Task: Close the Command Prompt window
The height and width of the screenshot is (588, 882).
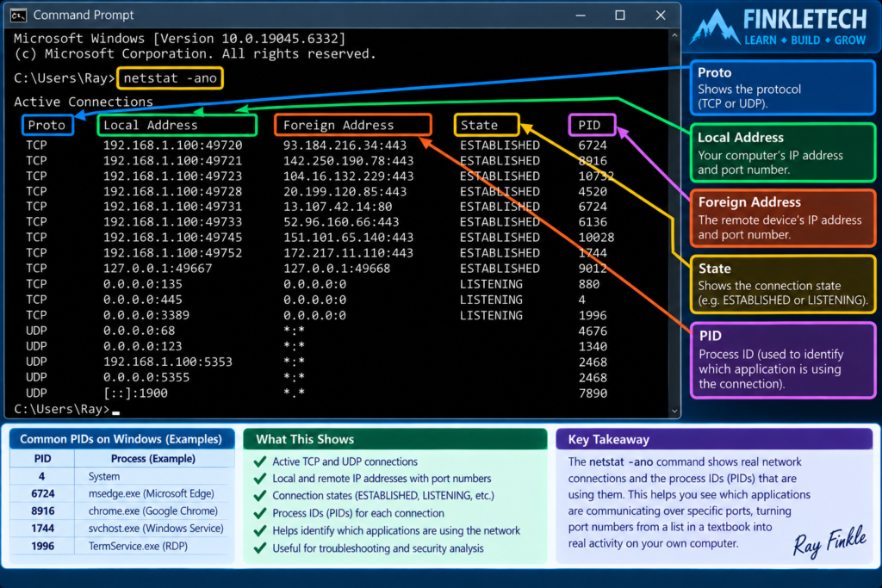Action: [661, 15]
